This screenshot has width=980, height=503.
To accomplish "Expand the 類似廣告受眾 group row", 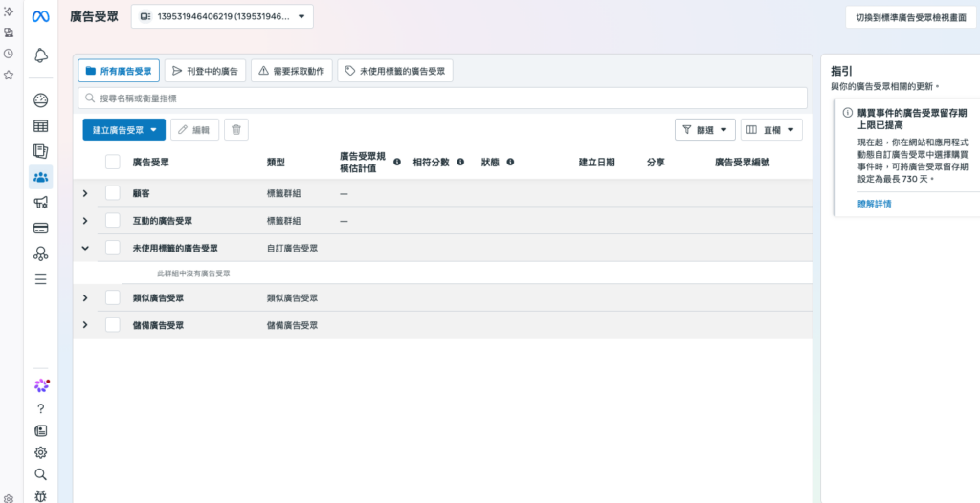I will (85, 298).
